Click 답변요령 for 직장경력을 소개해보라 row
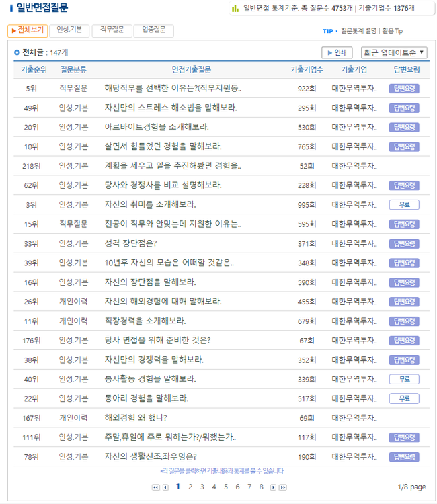The height and width of the screenshot is (504, 437). click(x=404, y=321)
